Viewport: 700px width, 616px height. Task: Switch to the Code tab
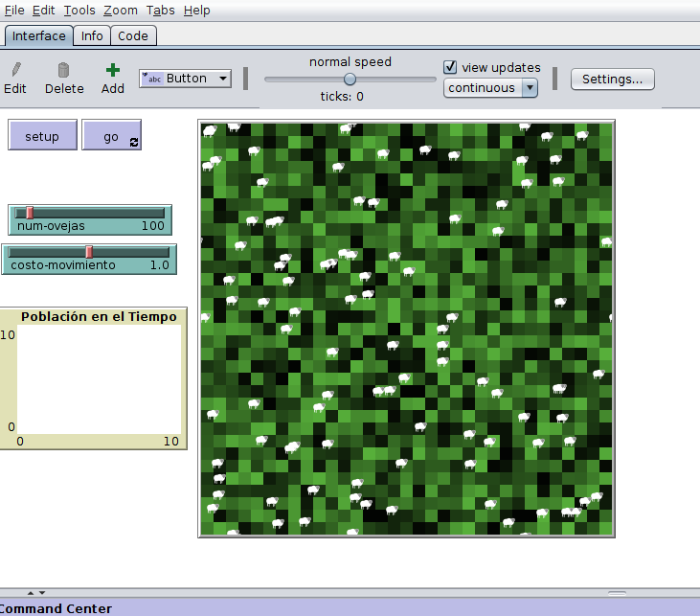[x=133, y=35]
